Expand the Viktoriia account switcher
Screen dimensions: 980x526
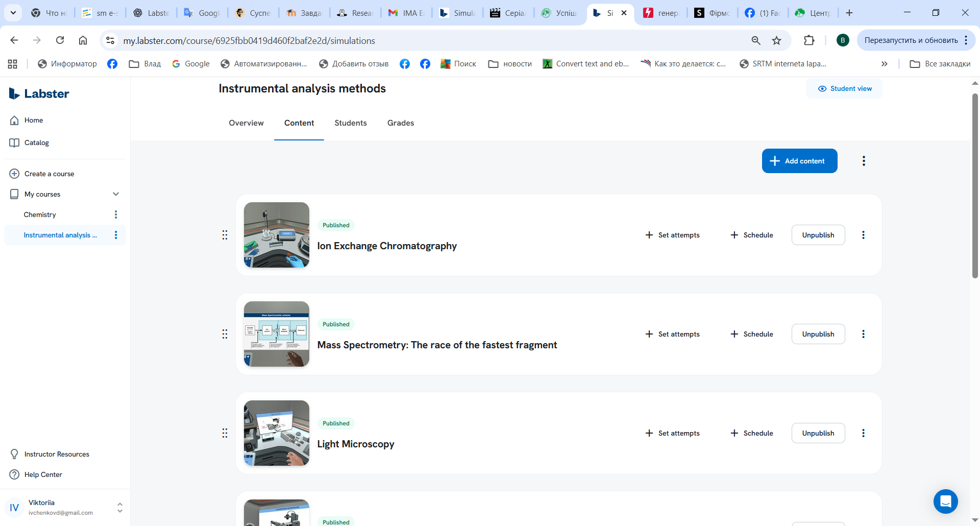(120, 508)
